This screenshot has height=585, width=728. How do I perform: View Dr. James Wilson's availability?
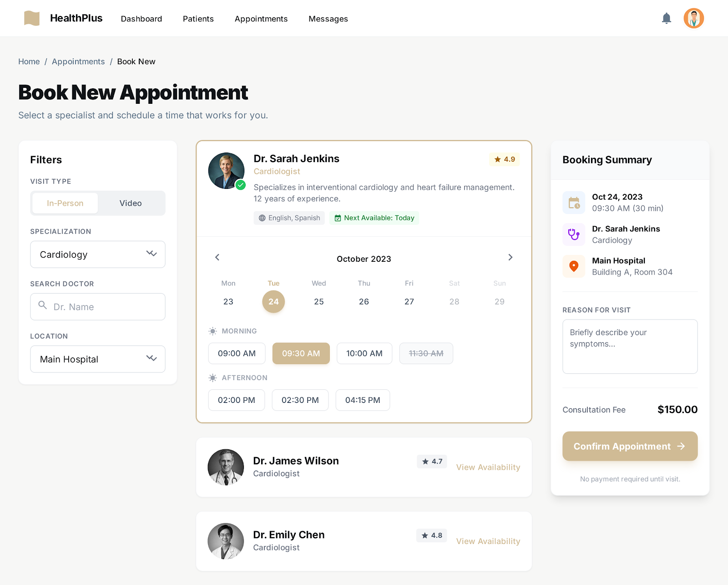tap(488, 467)
